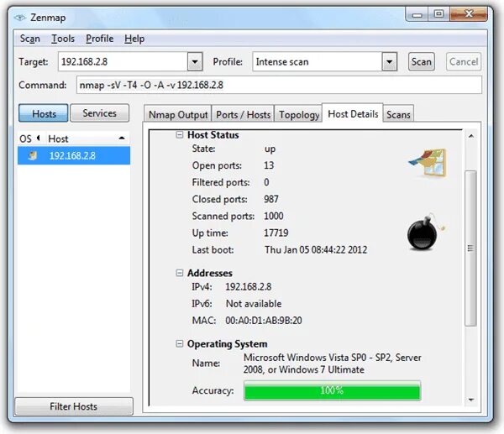Click the Intense scan profile field
Image resolution: width=504 pixels, height=434 pixels.
[x=318, y=61]
